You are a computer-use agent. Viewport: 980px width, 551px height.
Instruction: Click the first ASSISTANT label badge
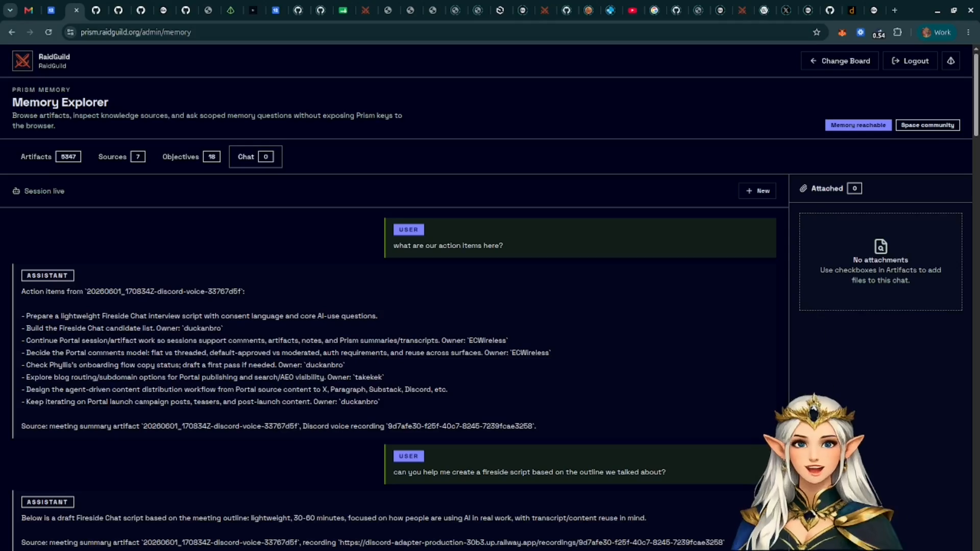47,275
